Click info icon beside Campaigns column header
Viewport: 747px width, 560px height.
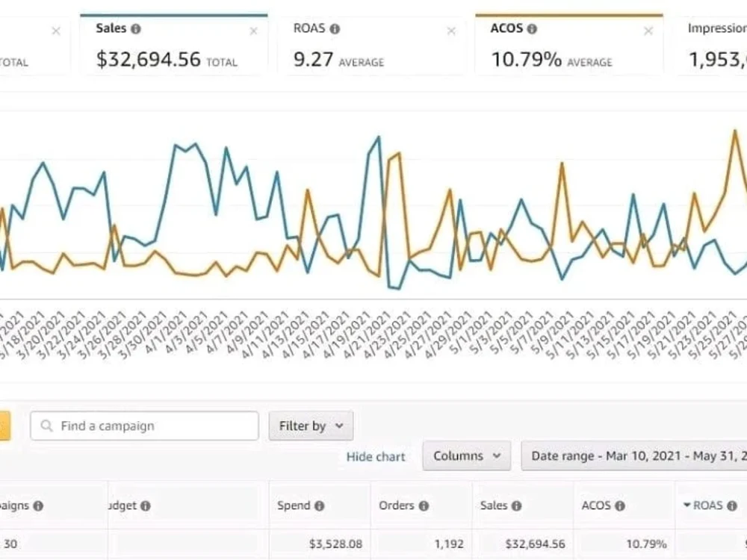point(38,505)
